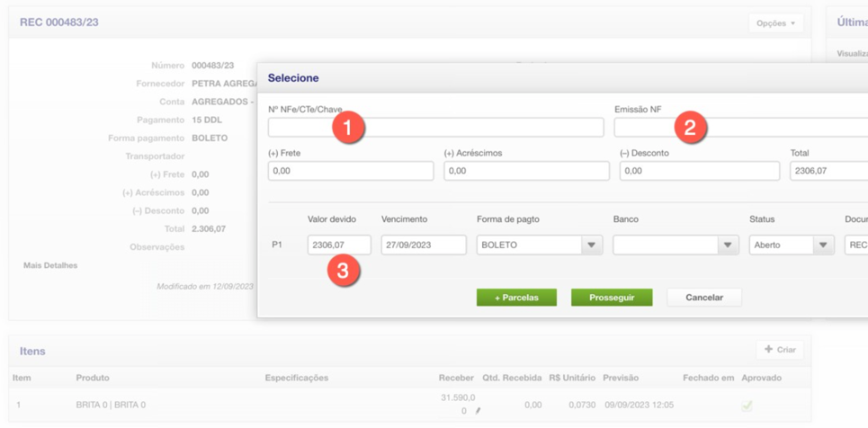Focus the (–) Desconto input field

pyautogui.click(x=699, y=171)
